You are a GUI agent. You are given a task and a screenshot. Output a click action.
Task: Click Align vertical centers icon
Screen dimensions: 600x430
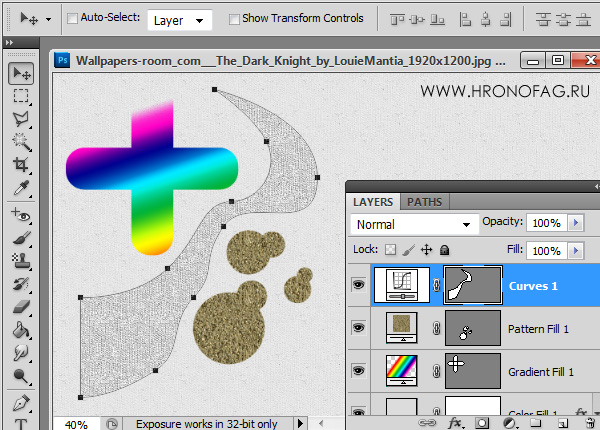417,19
